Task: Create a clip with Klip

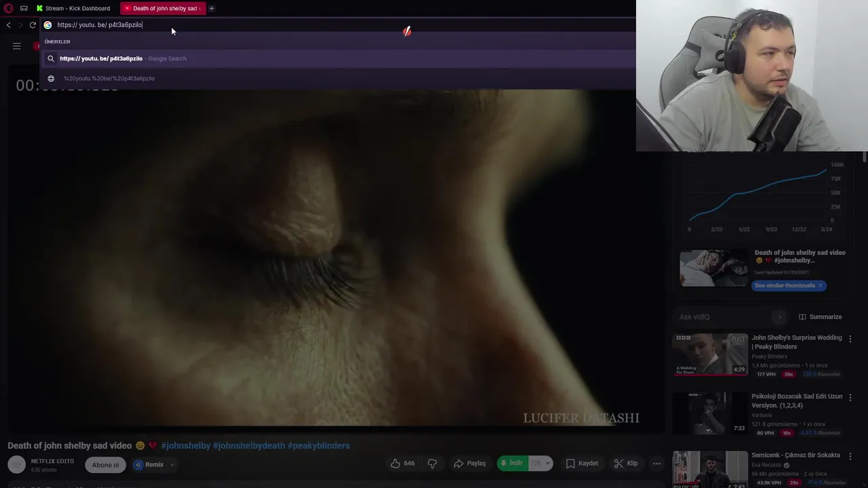Action: 626,464
